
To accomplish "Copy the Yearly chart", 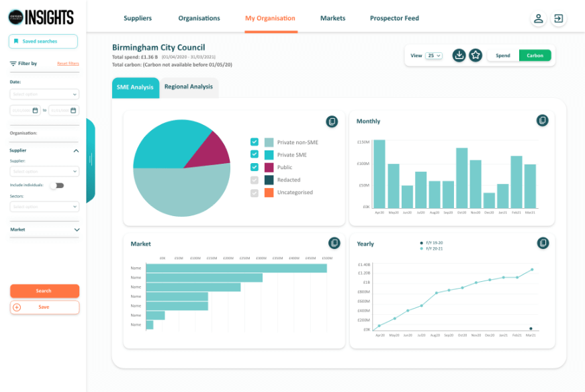I will [x=543, y=243].
